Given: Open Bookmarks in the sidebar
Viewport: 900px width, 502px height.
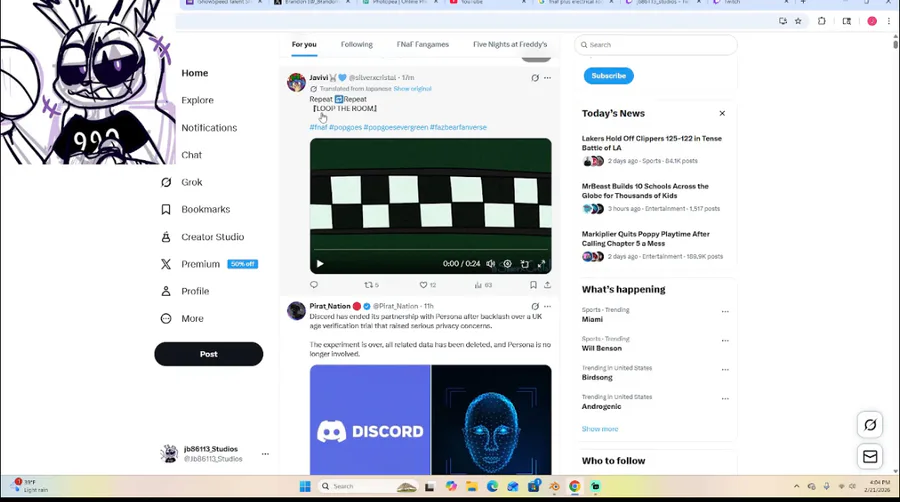Looking at the screenshot, I should 195,209.
